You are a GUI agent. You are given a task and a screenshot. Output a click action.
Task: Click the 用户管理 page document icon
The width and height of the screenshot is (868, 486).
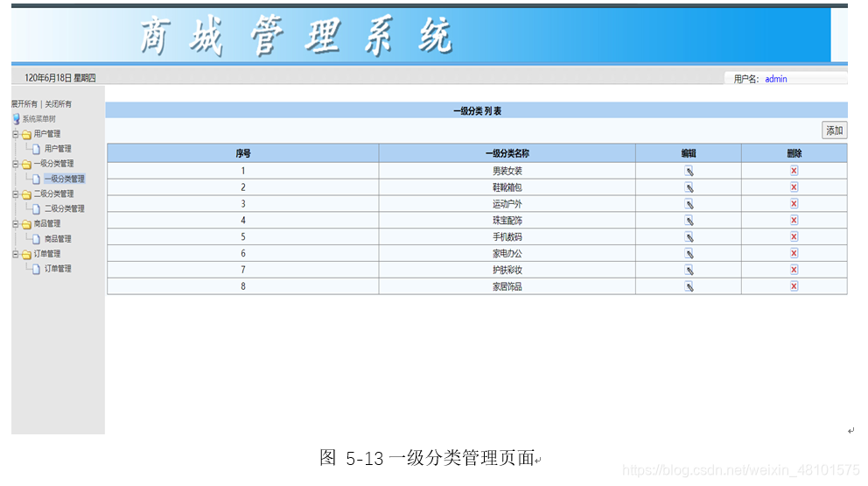(x=36, y=149)
